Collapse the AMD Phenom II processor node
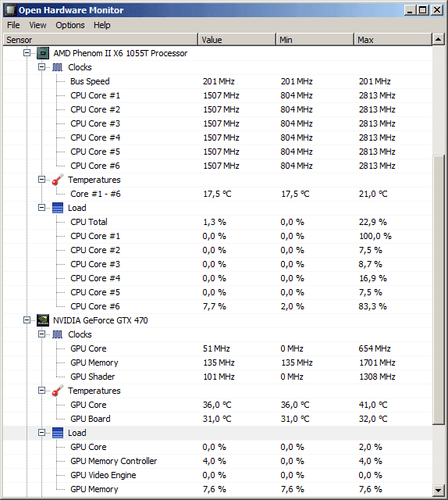 (x=27, y=52)
